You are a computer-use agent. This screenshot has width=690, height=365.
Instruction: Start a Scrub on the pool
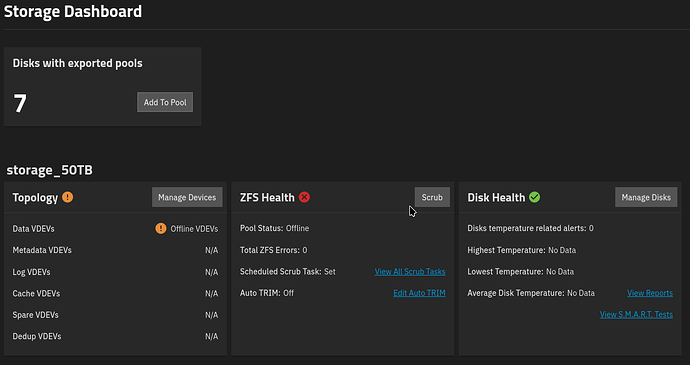(x=432, y=197)
